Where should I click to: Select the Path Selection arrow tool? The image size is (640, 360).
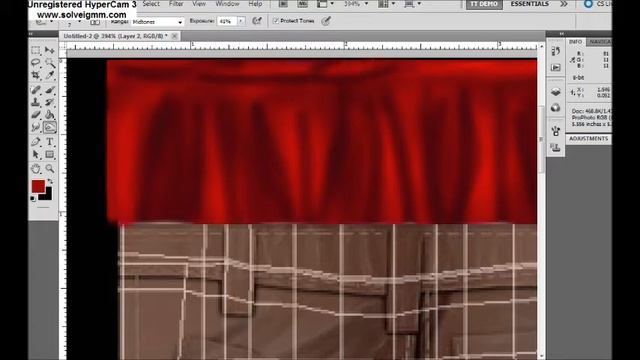(x=36, y=155)
